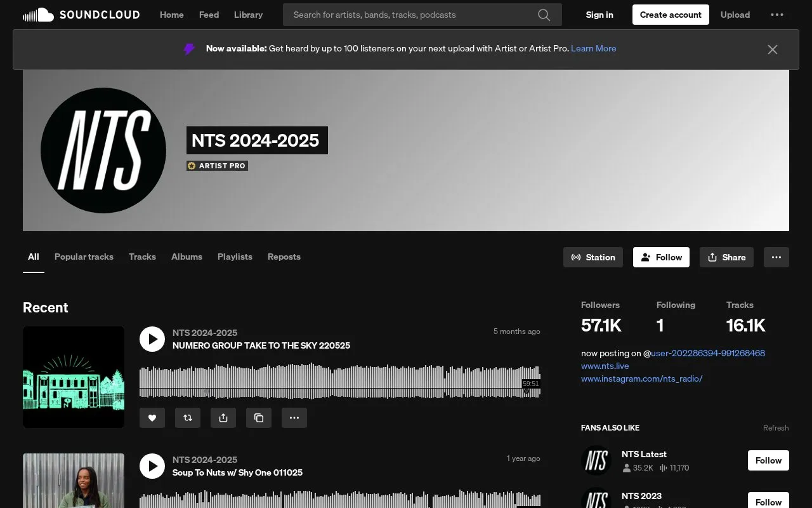The width and height of the screenshot is (812, 508).
Task: Open the NTS Instagram link
Action: coord(642,378)
